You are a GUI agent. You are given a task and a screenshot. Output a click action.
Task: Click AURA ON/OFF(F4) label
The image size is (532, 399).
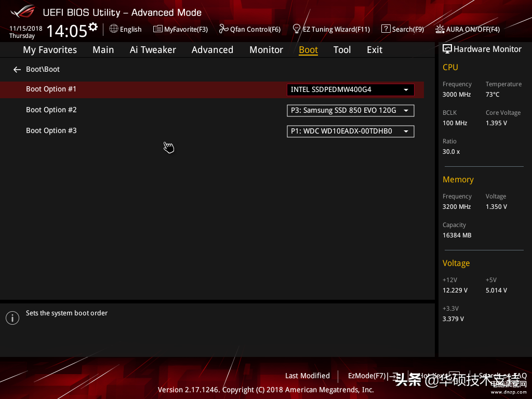pyautogui.click(x=473, y=29)
